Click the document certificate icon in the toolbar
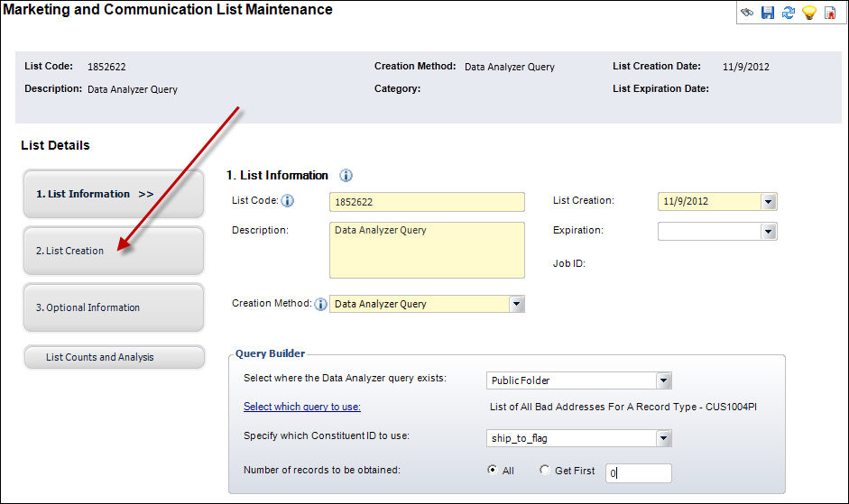Viewport: 849px width, 504px height. point(829,13)
